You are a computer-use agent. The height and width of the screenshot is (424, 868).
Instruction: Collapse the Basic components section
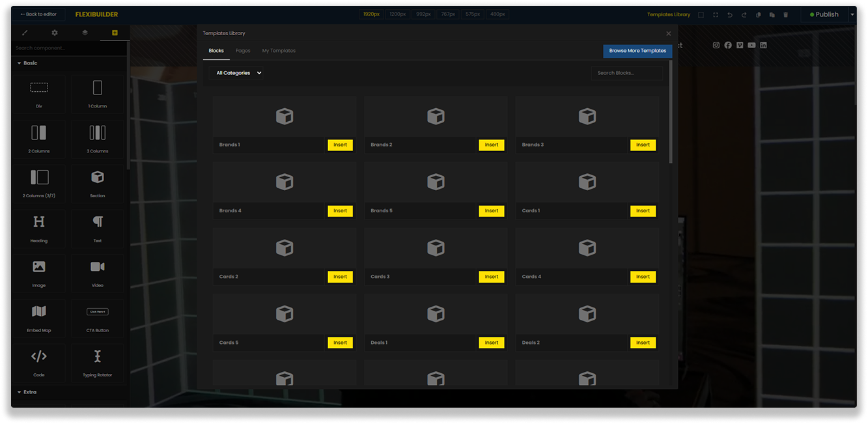[29, 63]
